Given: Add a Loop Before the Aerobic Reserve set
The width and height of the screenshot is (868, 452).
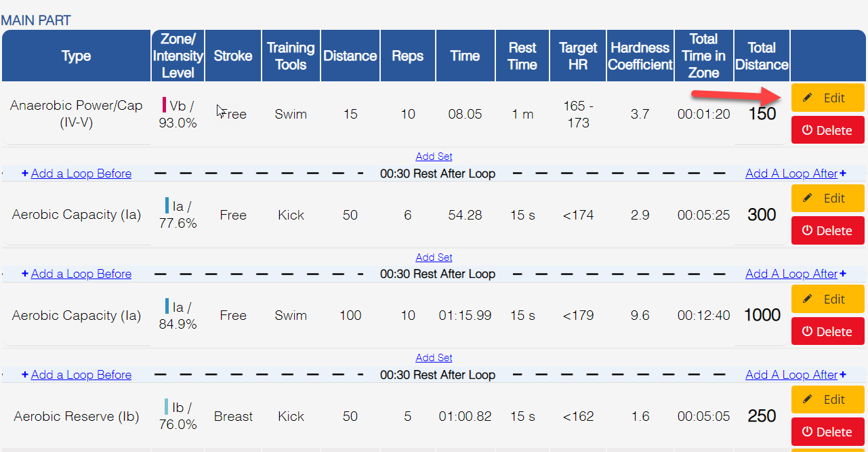Looking at the screenshot, I should click(77, 375).
